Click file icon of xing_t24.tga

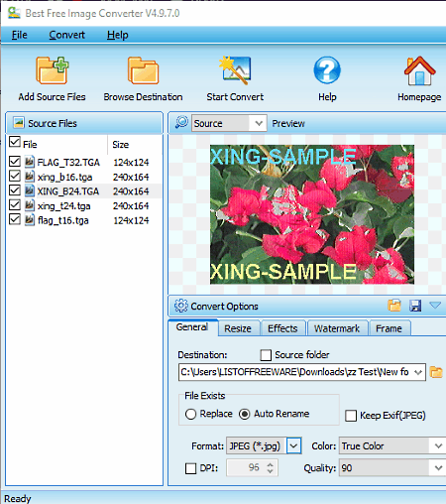pos(30,205)
